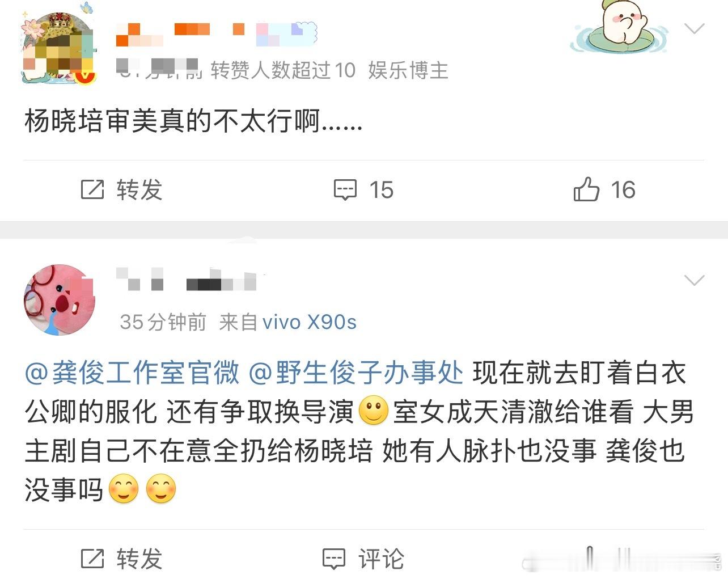The width and height of the screenshot is (728, 579).
Task: Tap the 娱乐博主 label
Action: (x=408, y=70)
